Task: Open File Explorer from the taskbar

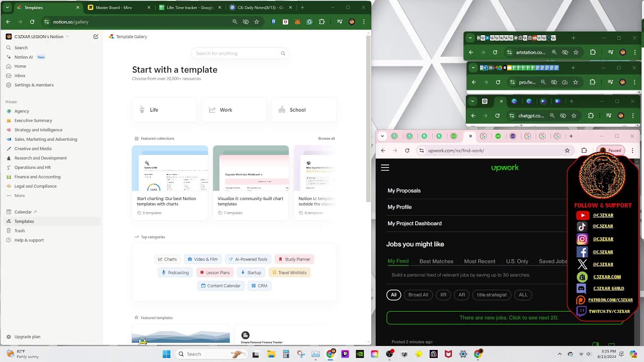Action: coord(271,354)
